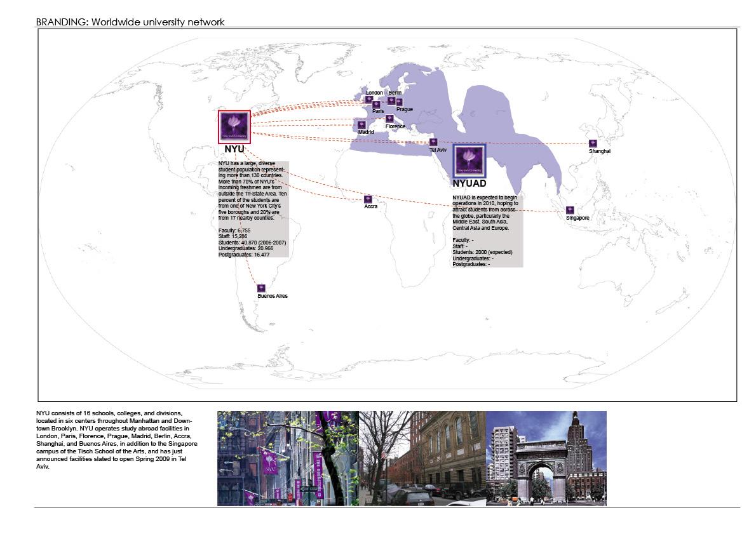Click the page title 'BRANDING: Worldwide university network'
Viewport: 756px width, 534px height.
[x=130, y=22]
